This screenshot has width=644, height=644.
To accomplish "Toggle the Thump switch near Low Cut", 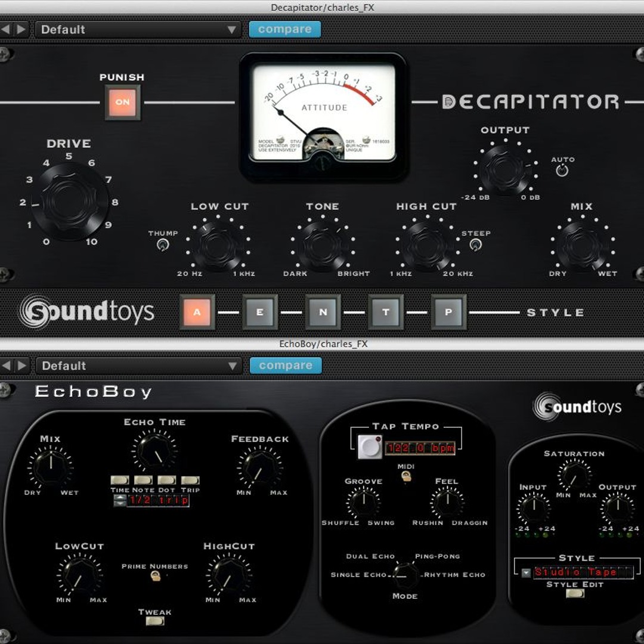I will (x=162, y=244).
